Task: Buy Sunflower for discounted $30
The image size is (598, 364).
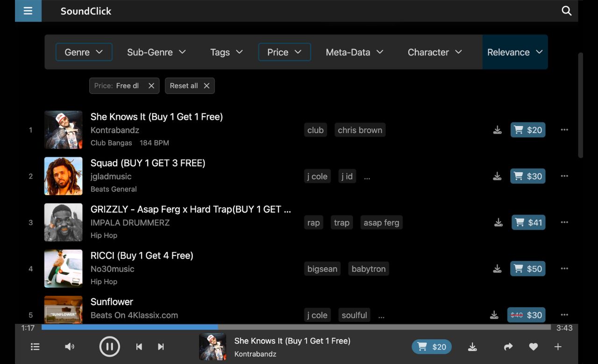Action: point(526,315)
